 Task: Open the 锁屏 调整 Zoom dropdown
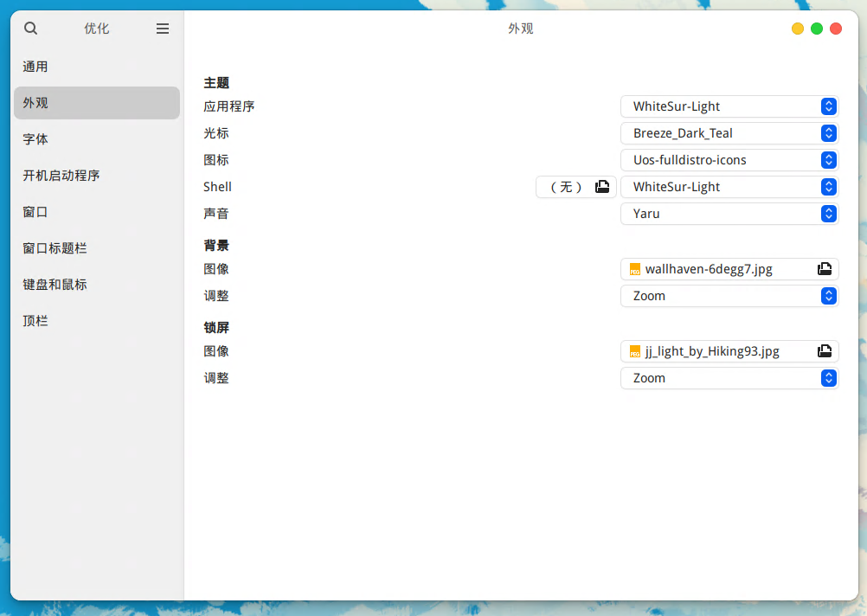[729, 378]
